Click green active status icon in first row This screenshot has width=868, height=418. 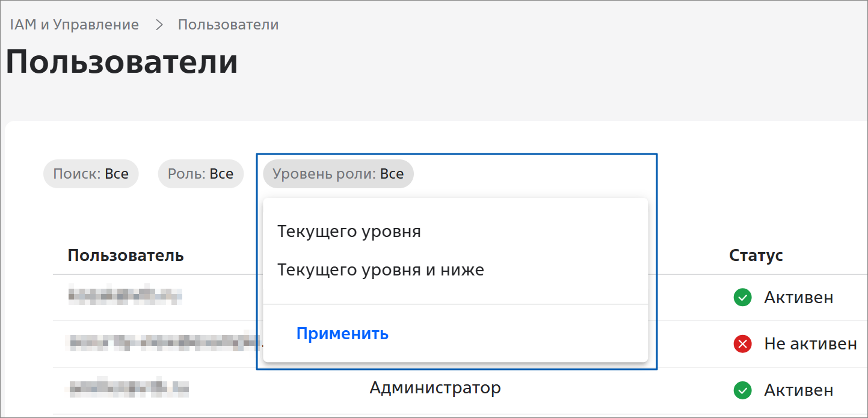pos(743,297)
